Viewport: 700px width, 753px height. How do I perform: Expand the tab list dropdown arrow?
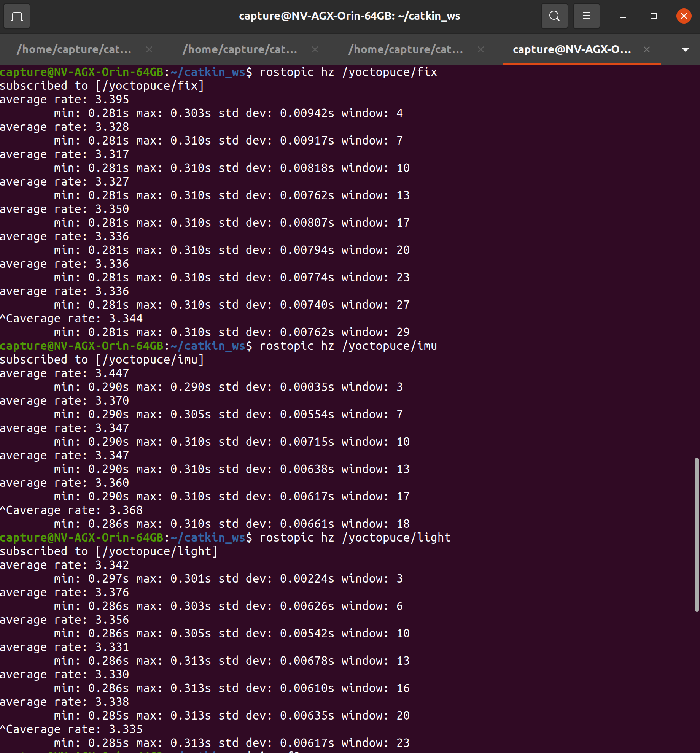(x=685, y=49)
